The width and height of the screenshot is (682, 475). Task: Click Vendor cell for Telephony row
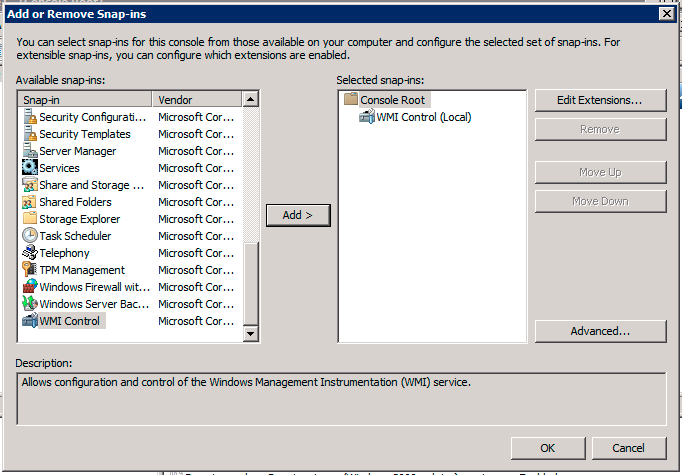(x=196, y=253)
